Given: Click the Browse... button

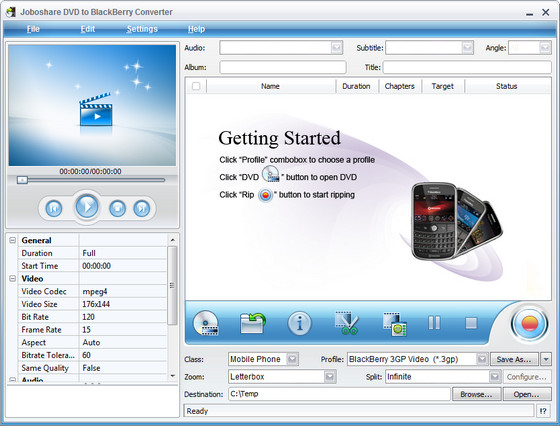Looking at the screenshot, I should point(476,394).
